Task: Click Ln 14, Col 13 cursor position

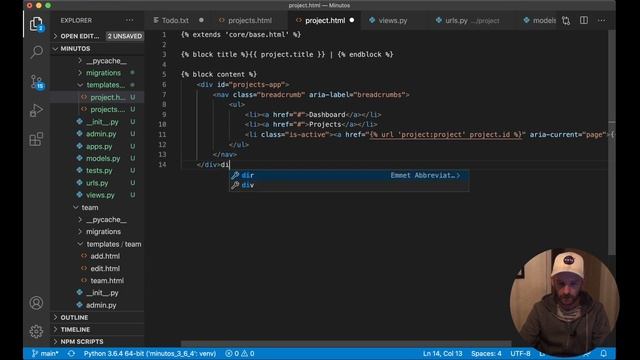Action: (x=442, y=353)
